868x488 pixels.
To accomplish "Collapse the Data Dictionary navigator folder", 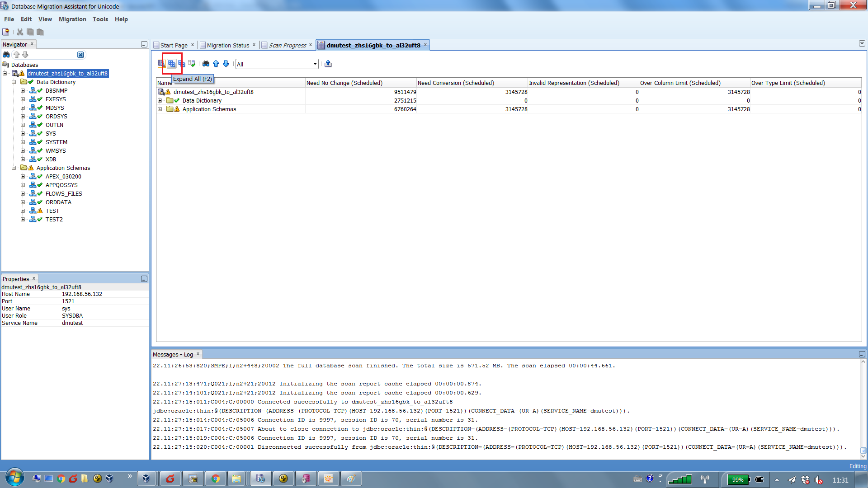I will (x=14, y=82).
